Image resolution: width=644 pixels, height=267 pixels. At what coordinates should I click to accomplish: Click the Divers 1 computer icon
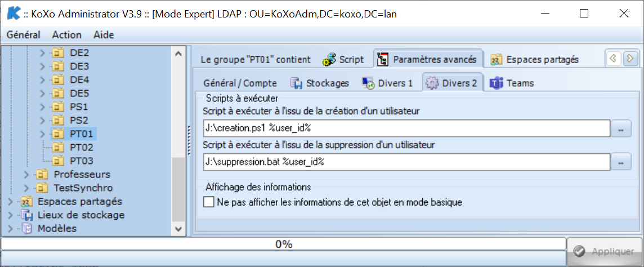[368, 83]
